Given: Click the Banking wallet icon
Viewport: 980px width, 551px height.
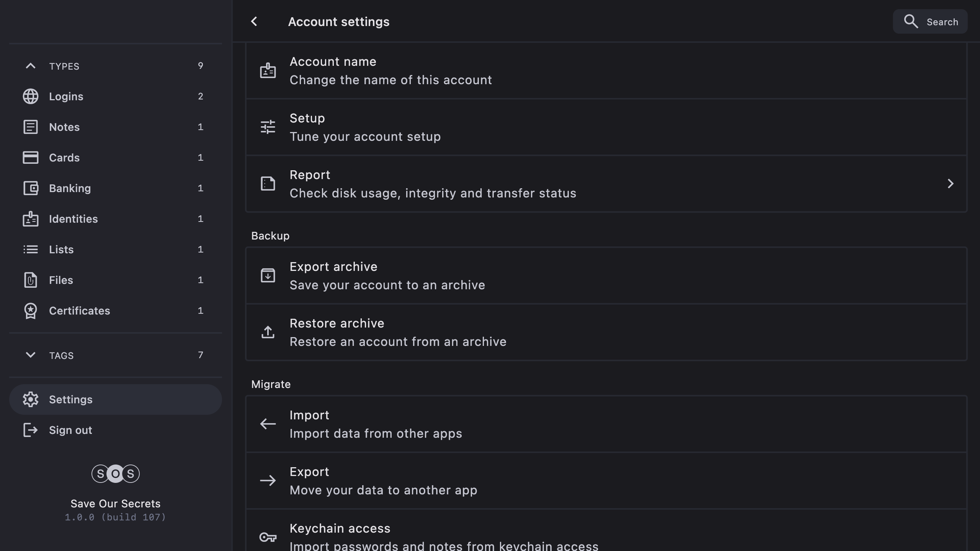Looking at the screenshot, I should point(31,188).
